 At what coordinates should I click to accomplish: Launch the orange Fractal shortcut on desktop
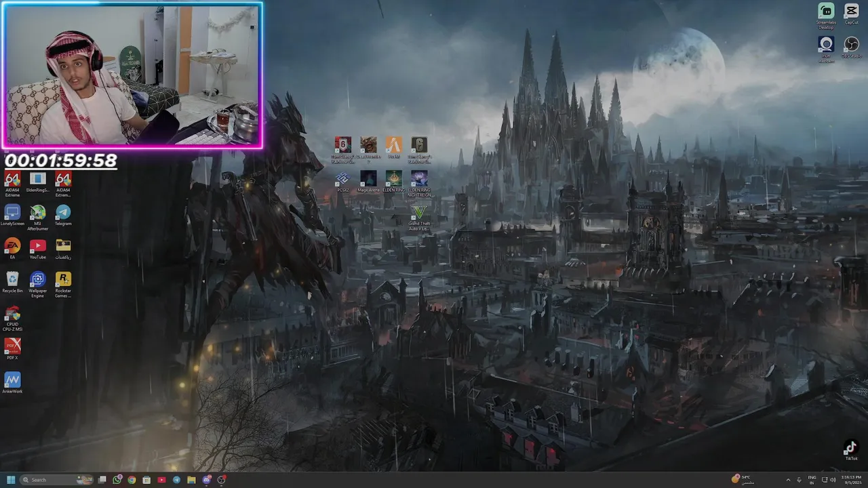point(394,149)
